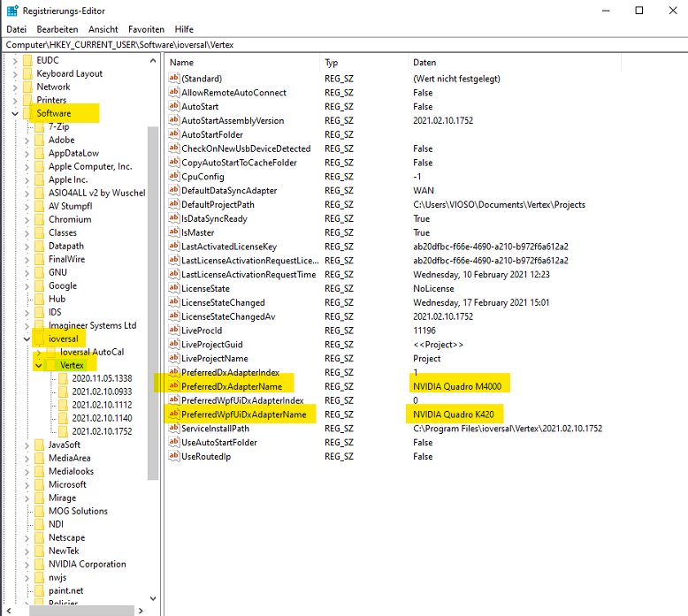Click the tree vertical scrollbar thumb
This screenshot has width=688, height=616.
click(153, 303)
